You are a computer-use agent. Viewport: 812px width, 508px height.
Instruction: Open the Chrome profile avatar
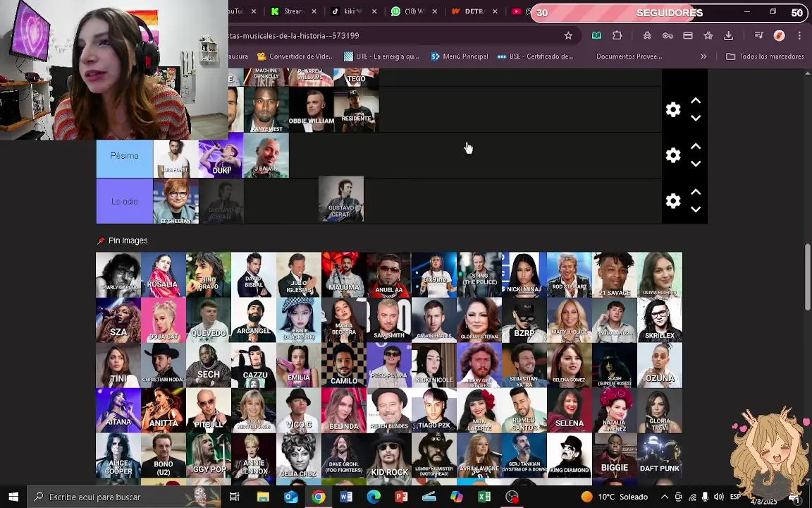pos(779,36)
